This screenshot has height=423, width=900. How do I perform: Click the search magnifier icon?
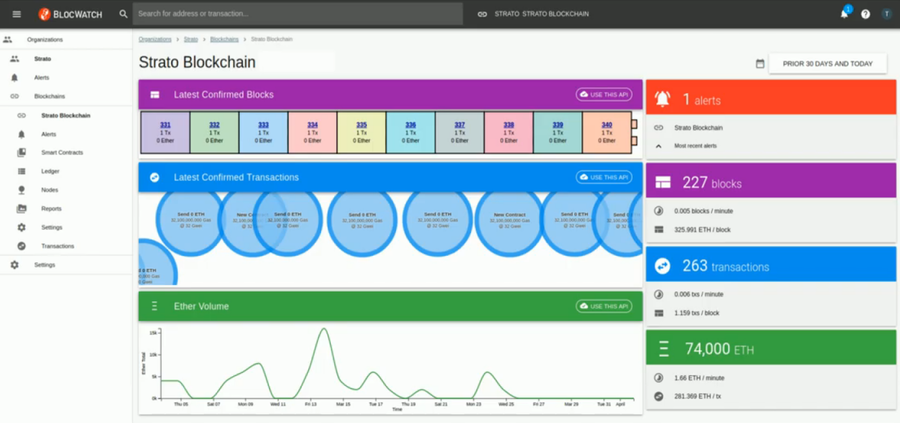point(123,14)
